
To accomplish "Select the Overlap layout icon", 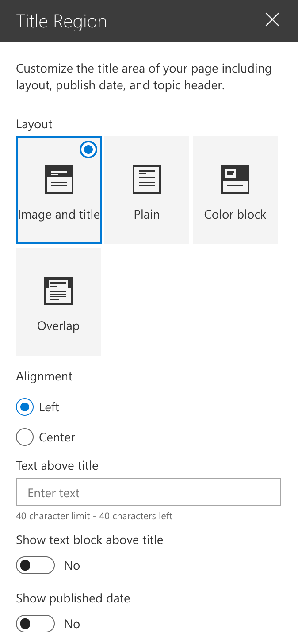I will (58, 291).
